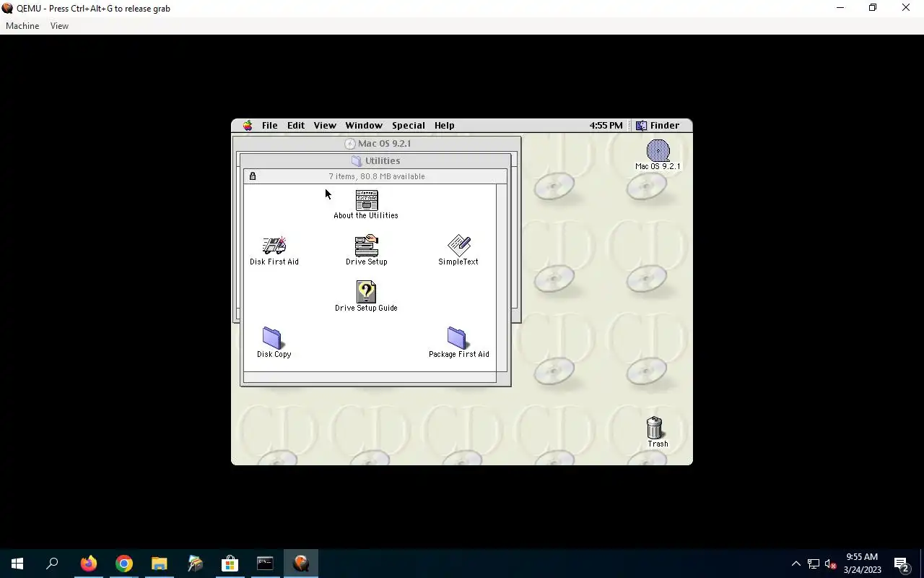Open the Windows notification center

click(902, 564)
